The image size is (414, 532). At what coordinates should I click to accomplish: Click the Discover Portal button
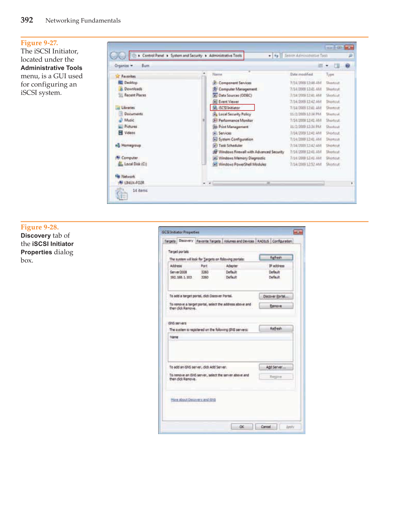click(x=276, y=296)
